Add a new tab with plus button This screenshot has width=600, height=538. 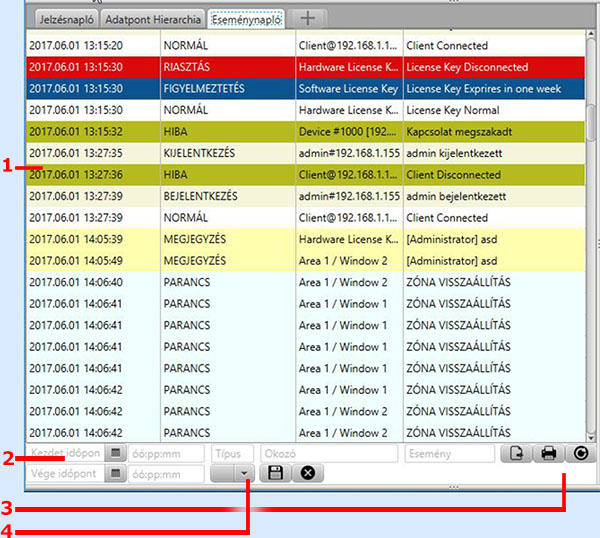[x=309, y=18]
